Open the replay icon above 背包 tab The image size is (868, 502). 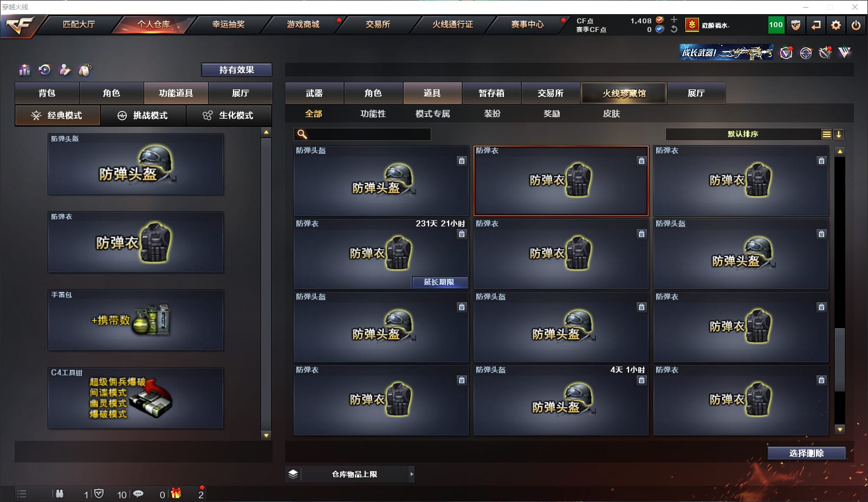[44, 69]
